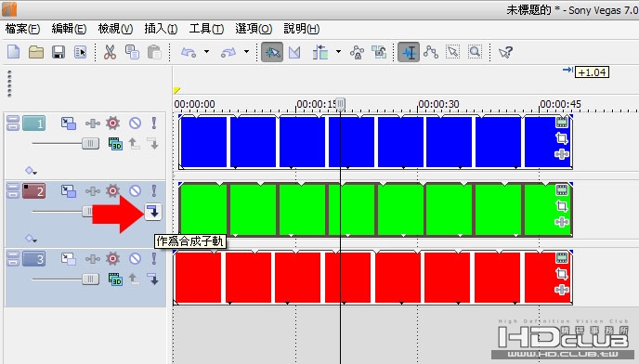Open the 檔案(F) menu
Image resolution: width=639 pixels, height=364 pixels.
click(22, 29)
